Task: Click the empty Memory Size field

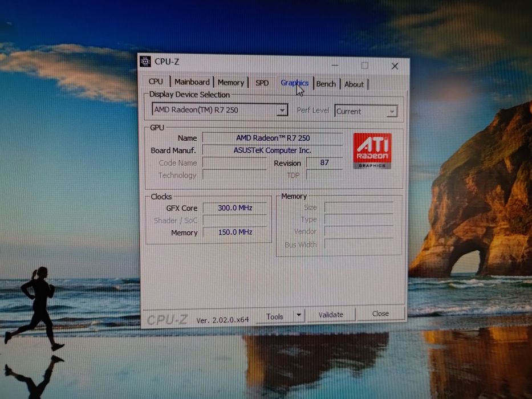Action: (359, 207)
